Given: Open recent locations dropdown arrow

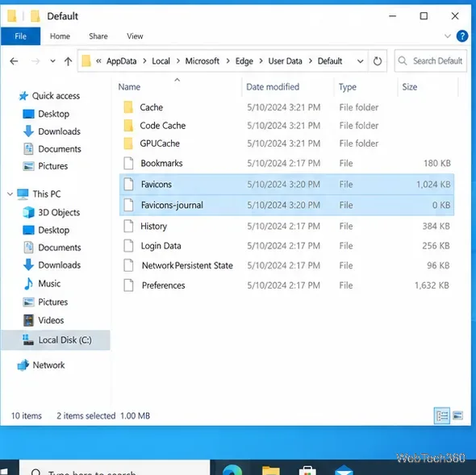Looking at the screenshot, I should click(52, 61).
